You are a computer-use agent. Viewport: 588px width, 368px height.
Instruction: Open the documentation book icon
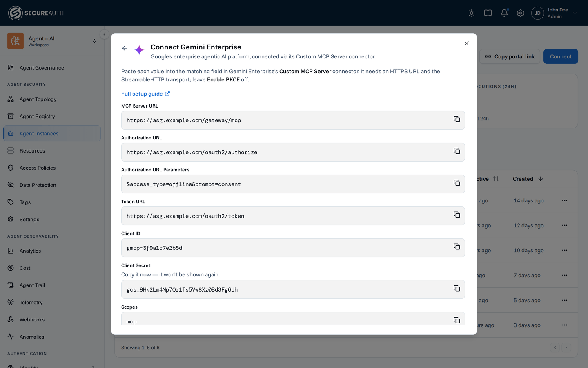coord(488,13)
